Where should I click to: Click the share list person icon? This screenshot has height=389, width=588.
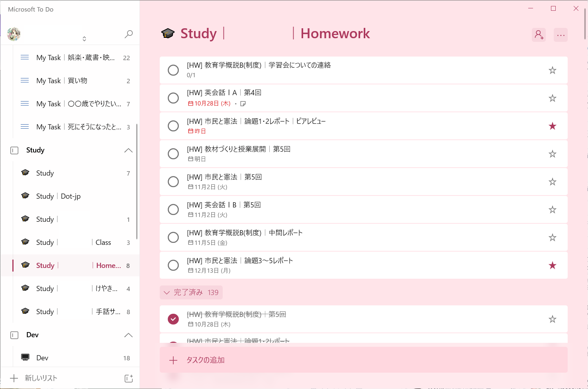[x=539, y=35]
